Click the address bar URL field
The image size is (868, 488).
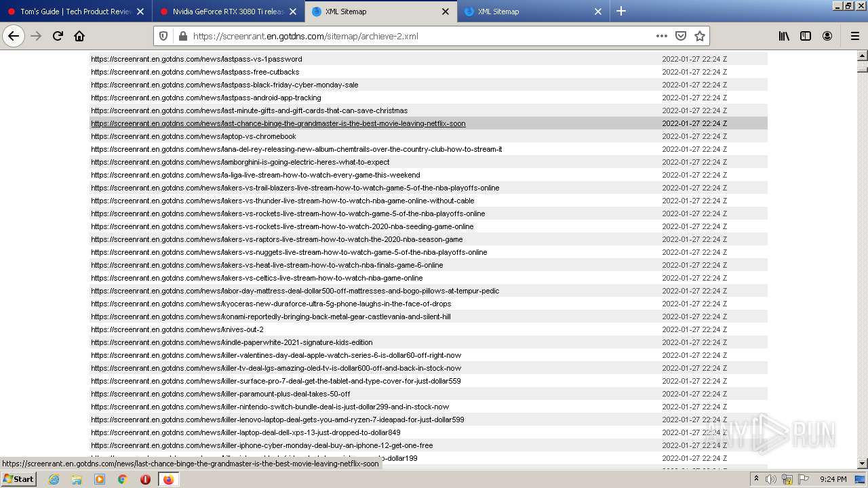(x=420, y=36)
